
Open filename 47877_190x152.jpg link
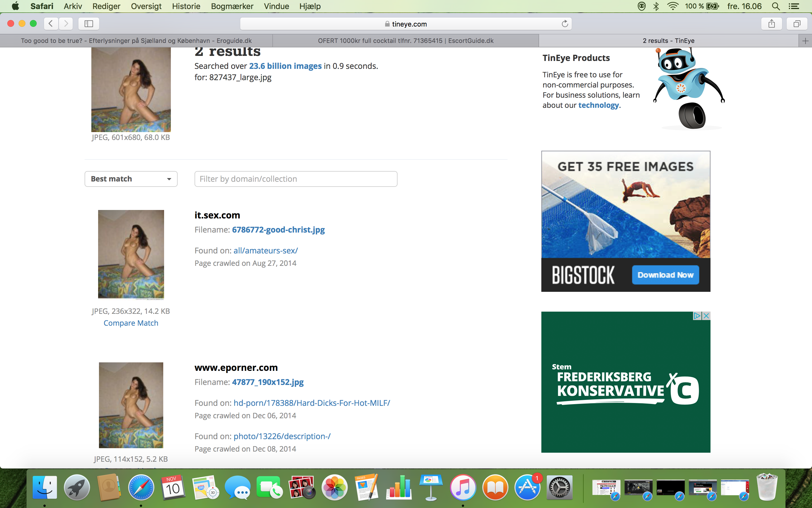tap(268, 382)
